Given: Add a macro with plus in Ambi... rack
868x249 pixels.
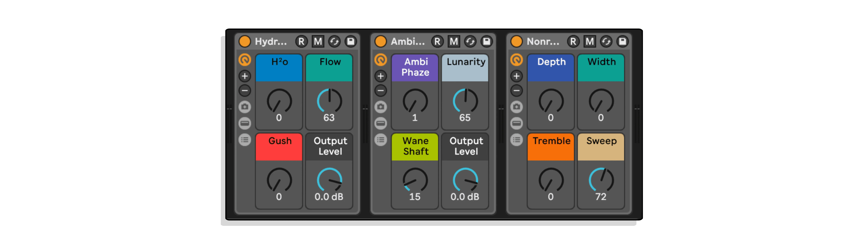Looking at the screenshot, I should 380,76.
